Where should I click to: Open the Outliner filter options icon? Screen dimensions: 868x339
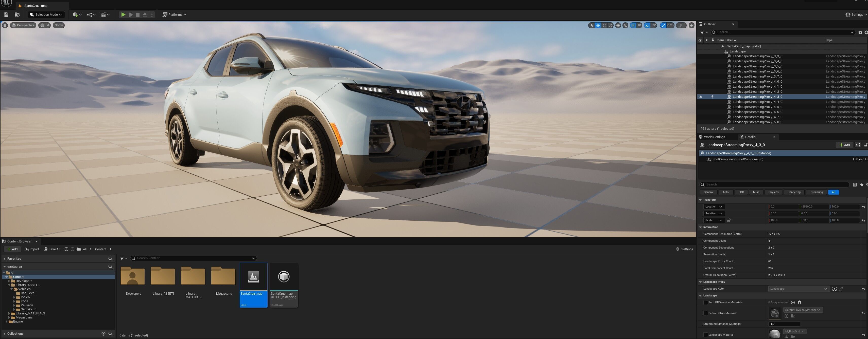click(x=704, y=32)
